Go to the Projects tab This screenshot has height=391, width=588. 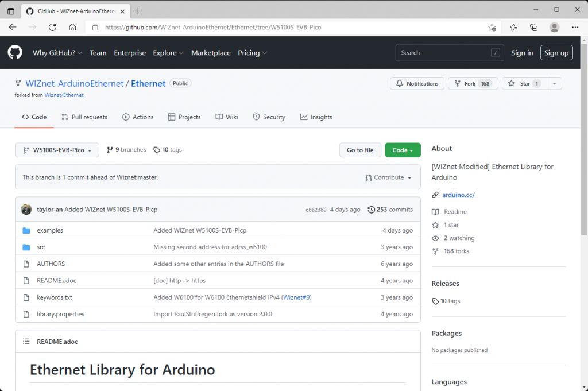[x=184, y=117]
